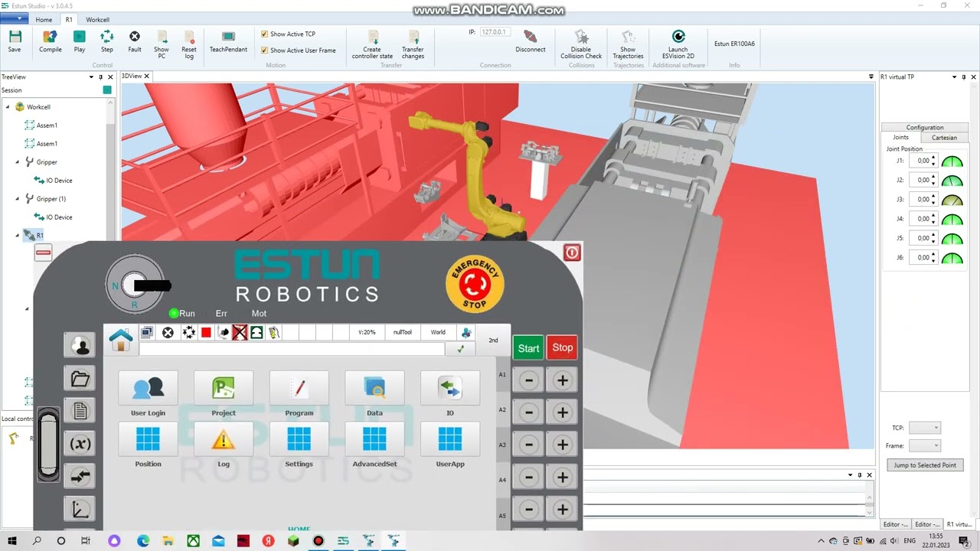Click Create controller state icon

372,44
